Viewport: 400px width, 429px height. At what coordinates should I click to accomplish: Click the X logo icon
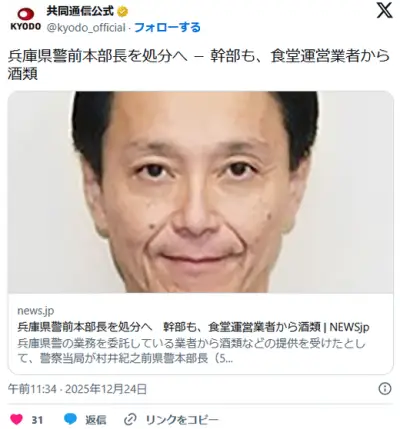pyautogui.click(x=384, y=11)
